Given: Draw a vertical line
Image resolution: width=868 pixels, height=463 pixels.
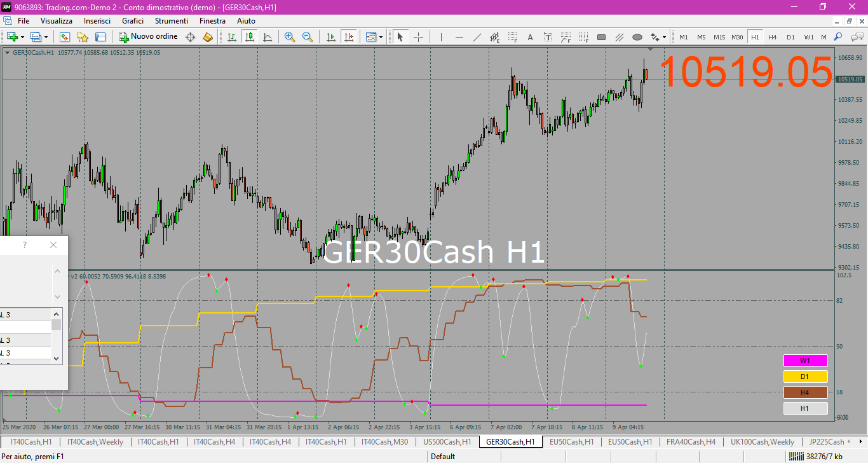Looking at the screenshot, I should (442, 37).
